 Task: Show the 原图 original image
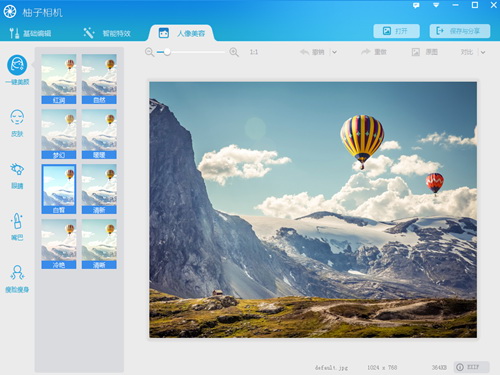pyautogui.click(x=425, y=52)
